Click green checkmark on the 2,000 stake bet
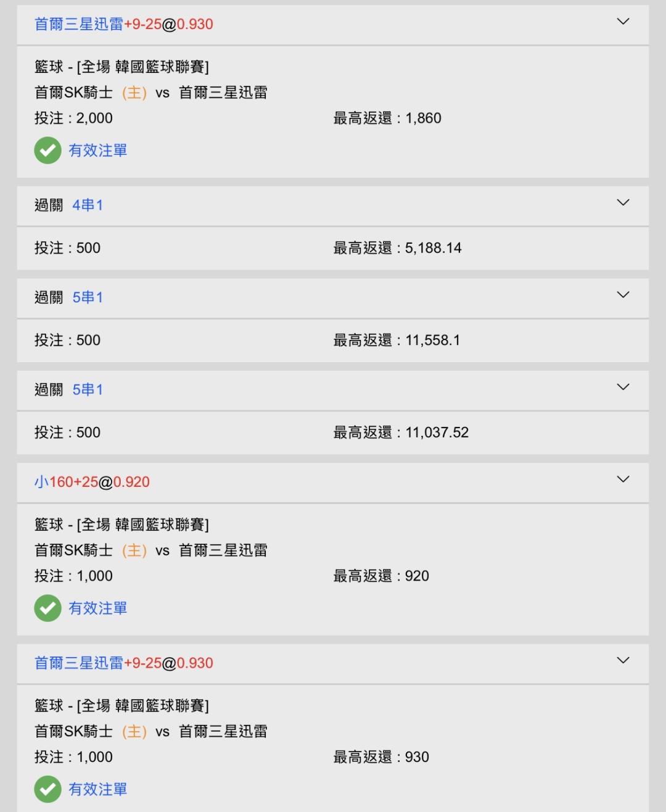Image resolution: width=666 pixels, height=812 pixels. click(47, 151)
